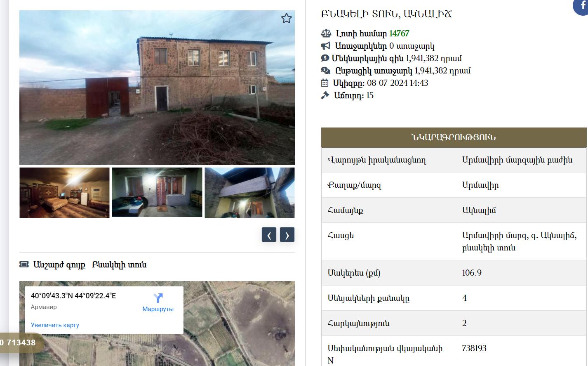The width and height of the screenshot is (588, 366).
Task: Click the ՆԿԱՐԱԳՐՈՒԹՅՈՒՆ description header
Action: pyautogui.click(x=454, y=137)
